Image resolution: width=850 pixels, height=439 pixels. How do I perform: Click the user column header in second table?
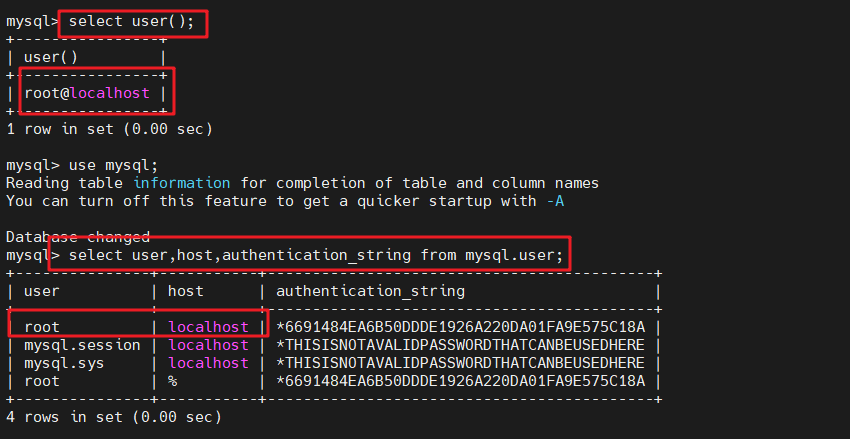click(x=42, y=291)
